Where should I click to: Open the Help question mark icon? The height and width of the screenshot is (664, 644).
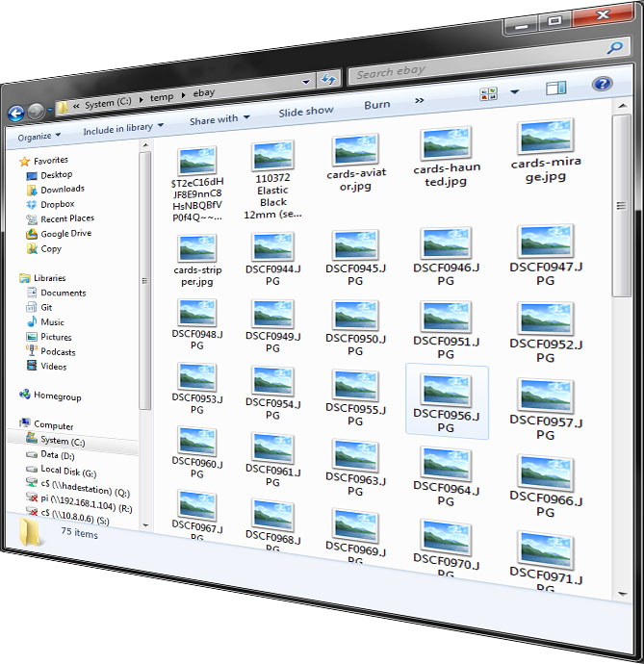coord(603,85)
